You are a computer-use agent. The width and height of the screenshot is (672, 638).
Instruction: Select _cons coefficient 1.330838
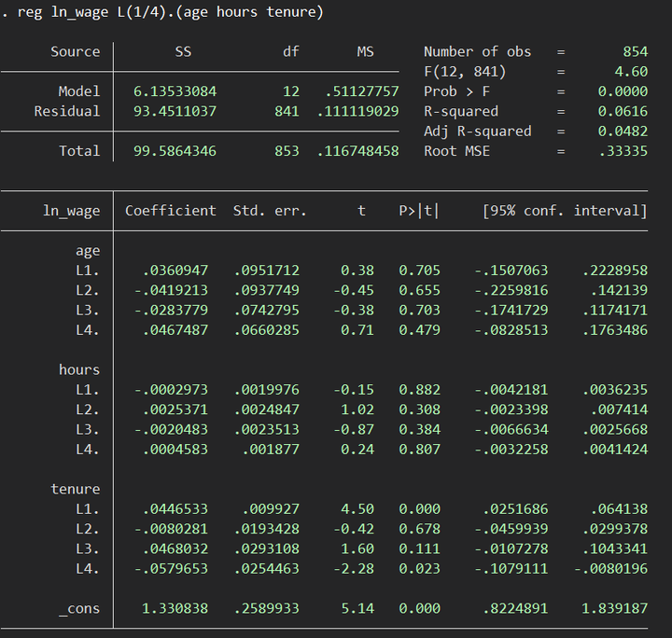click(175, 608)
